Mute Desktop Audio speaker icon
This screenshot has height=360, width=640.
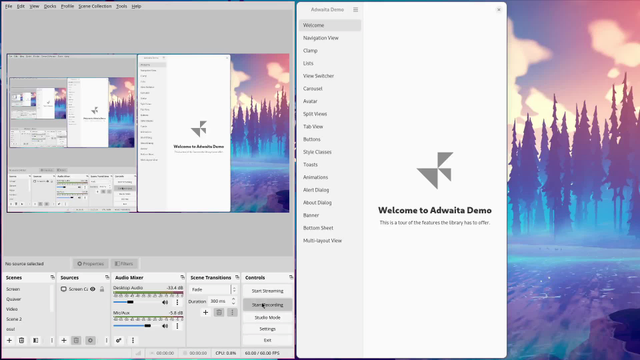pos(165,302)
